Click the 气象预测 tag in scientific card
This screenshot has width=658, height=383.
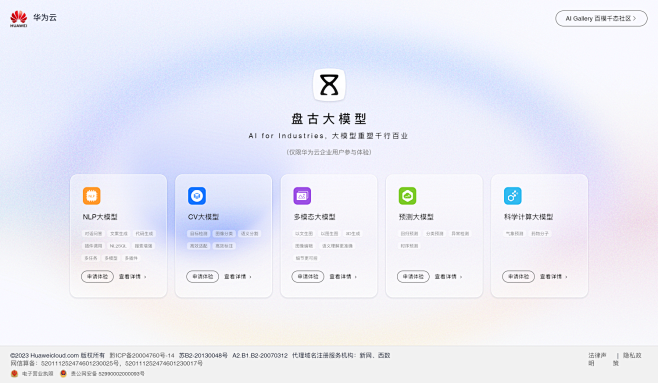(x=514, y=234)
